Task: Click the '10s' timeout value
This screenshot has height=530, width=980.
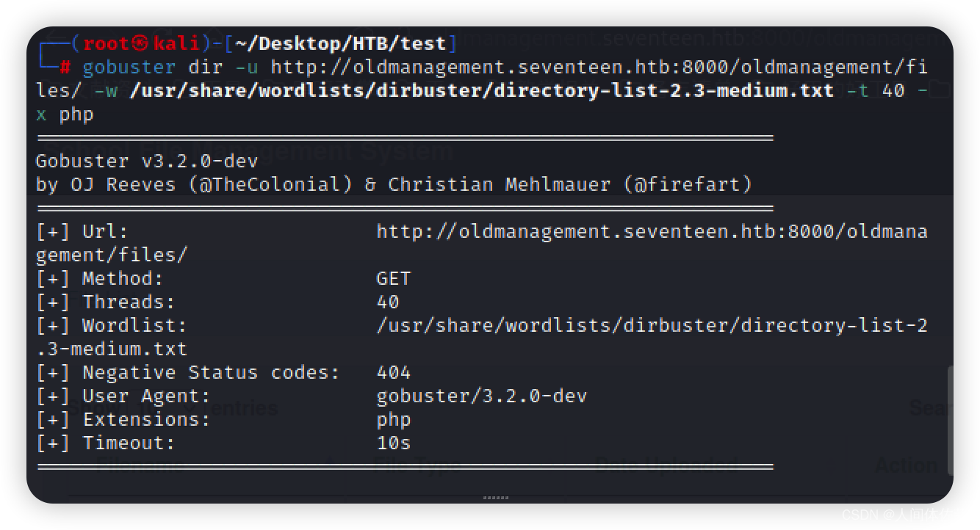Action: [394, 443]
